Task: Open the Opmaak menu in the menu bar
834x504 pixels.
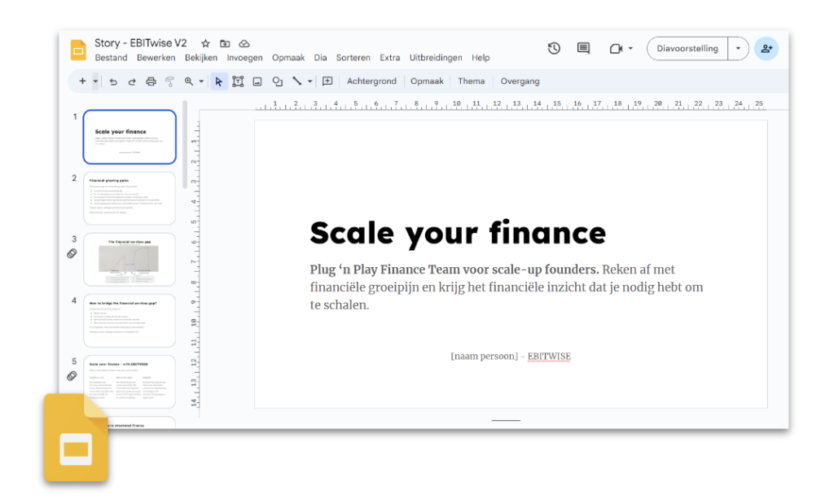Action: (x=288, y=58)
